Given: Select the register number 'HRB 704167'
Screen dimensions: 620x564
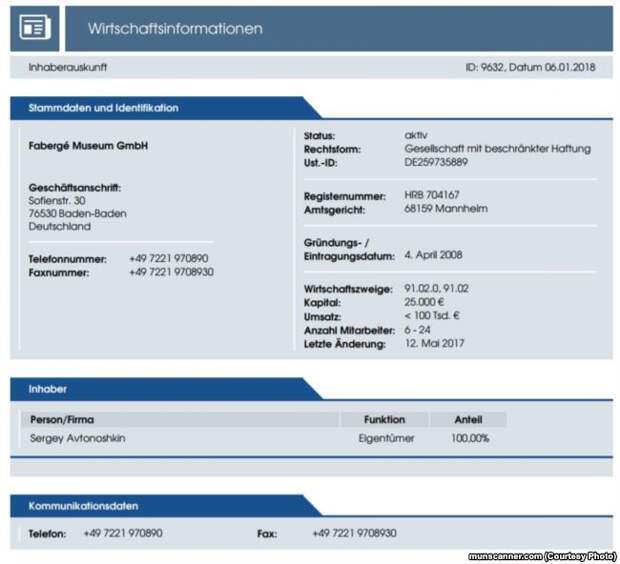Looking at the screenshot, I should (x=432, y=195).
